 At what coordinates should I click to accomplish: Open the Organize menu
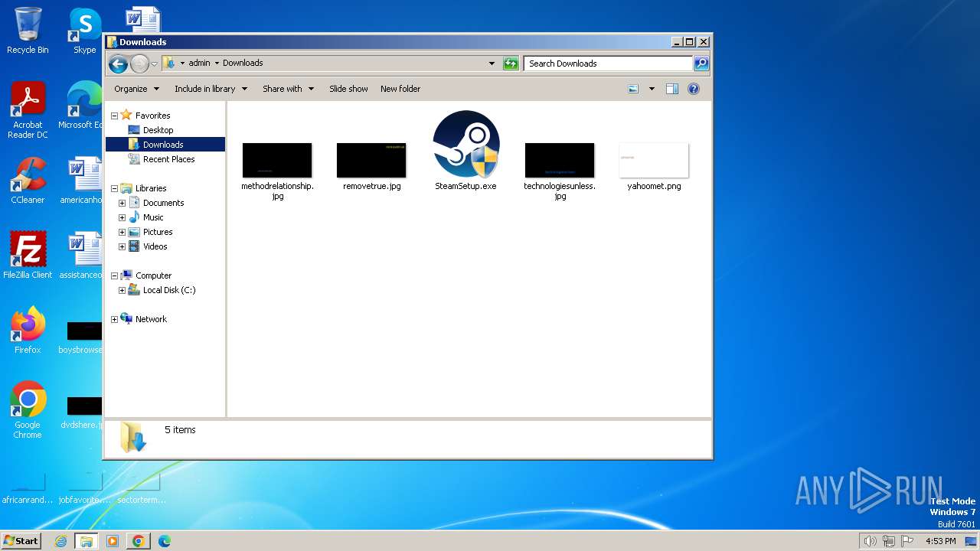(x=137, y=89)
